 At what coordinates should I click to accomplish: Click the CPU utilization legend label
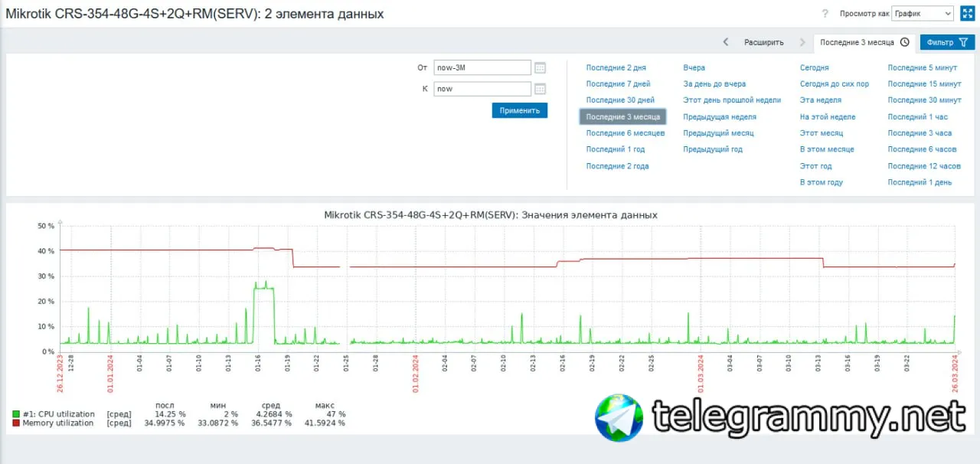tap(57, 414)
